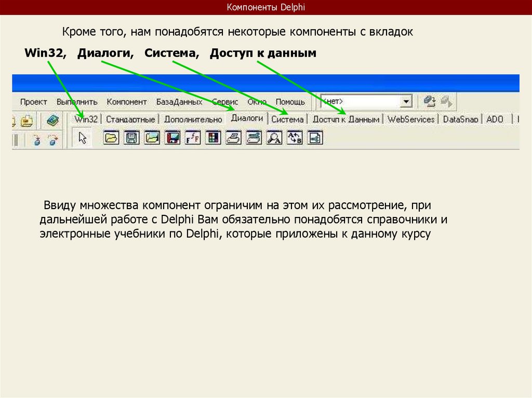Pick the FontDialog component icon
The image size is (532, 398).
[x=193, y=138]
